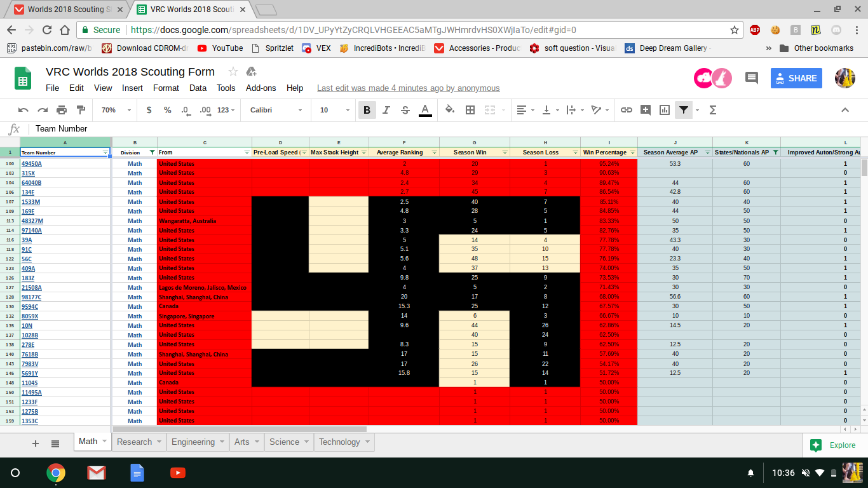Click the Functions sigma icon
868x488 pixels.
coord(712,110)
